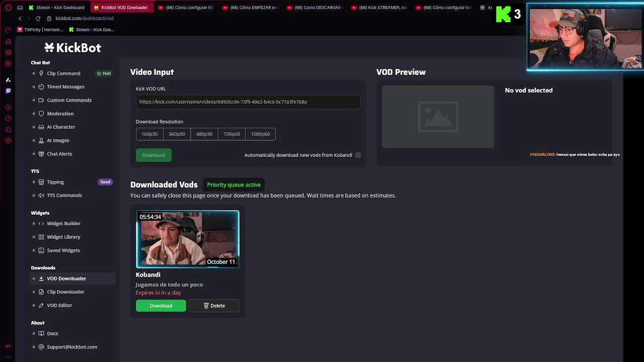Click the glasses icon for AI Character
This screenshot has width=644, height=362.
pyautogui.click(x=41, y=127)
